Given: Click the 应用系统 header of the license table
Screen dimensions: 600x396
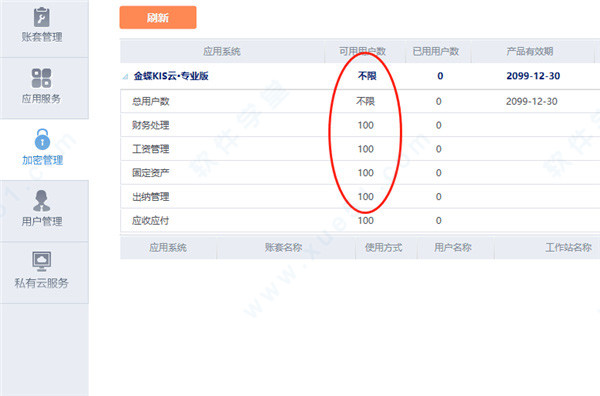Looking at the screenshot, I should pos(222,51).
